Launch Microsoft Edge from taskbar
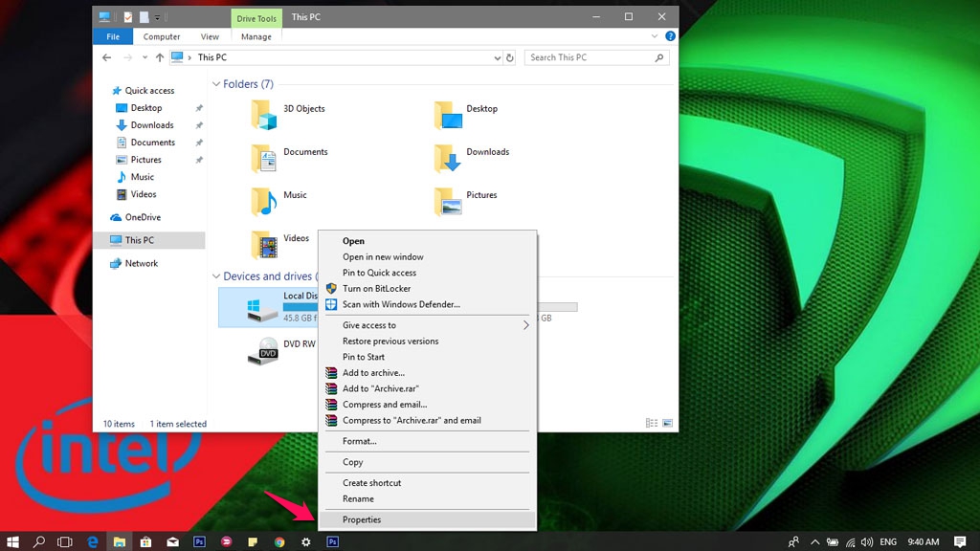This screenshot has width=980, height=551. click(x=93, y=541)
